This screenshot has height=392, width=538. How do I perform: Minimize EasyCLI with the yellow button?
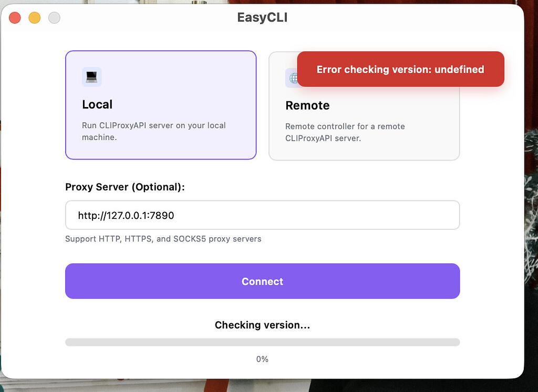click(34, 17)
